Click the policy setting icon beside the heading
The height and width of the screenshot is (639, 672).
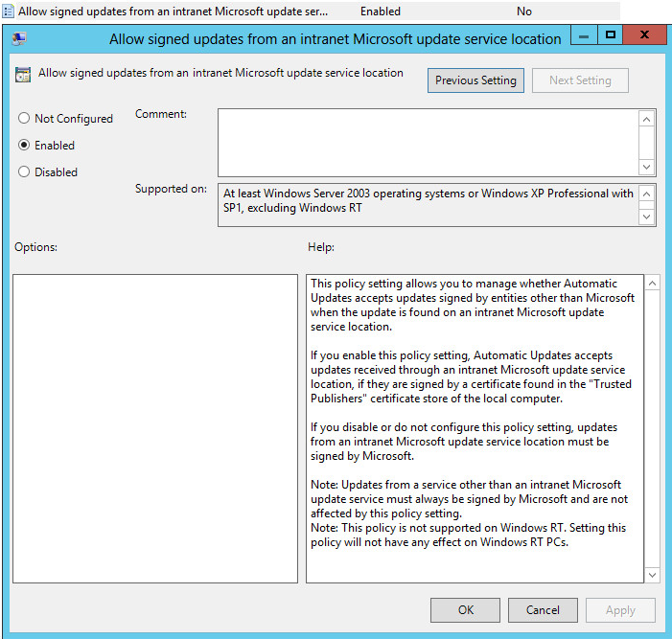(23, 74)
